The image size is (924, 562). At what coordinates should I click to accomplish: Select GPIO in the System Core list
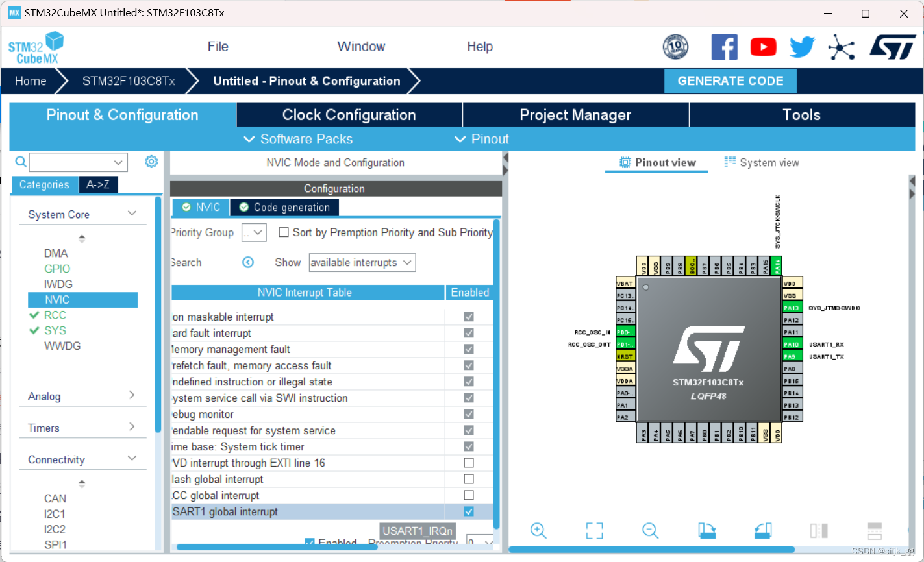coord(56,268)
